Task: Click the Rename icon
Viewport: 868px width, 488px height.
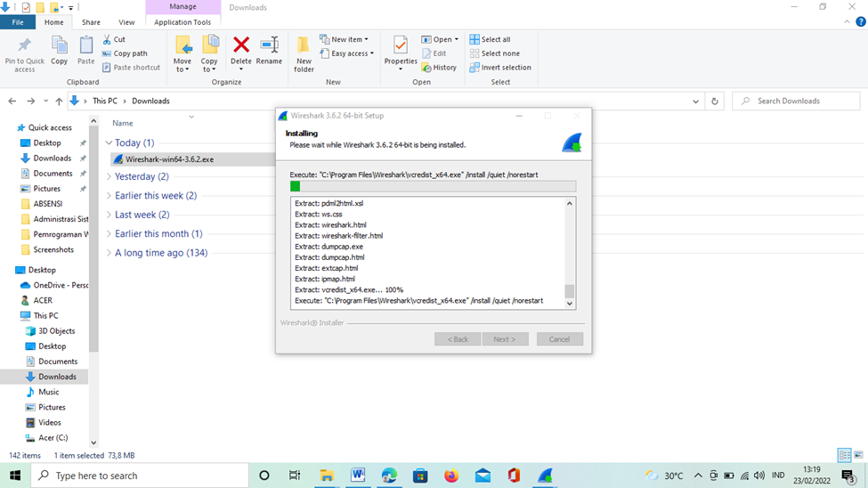Action: coord(269,45)
